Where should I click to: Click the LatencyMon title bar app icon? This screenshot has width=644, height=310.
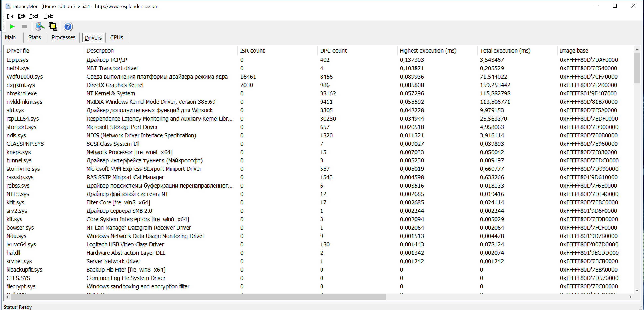[x=8, y=6]
